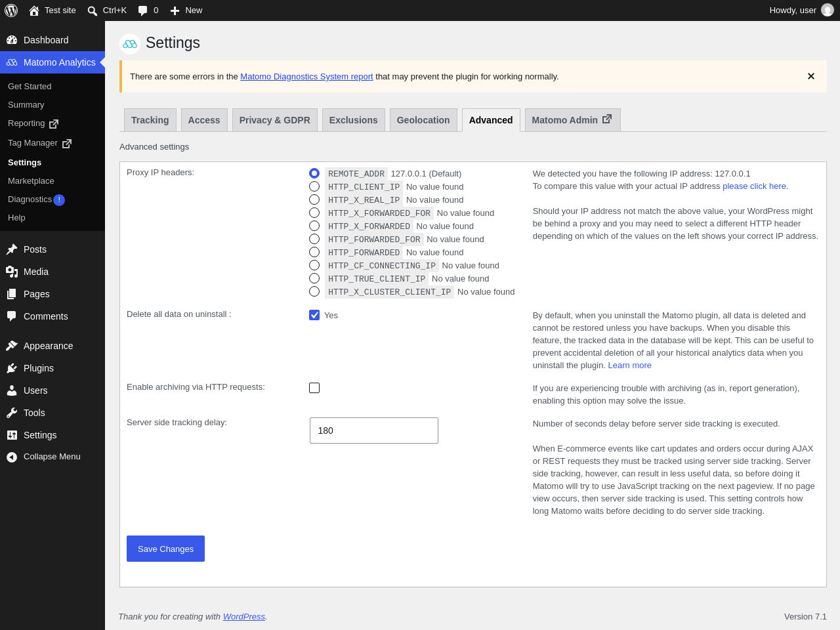Dismiss the diagnostics error notice
The image size is (840, 630).
811,76
